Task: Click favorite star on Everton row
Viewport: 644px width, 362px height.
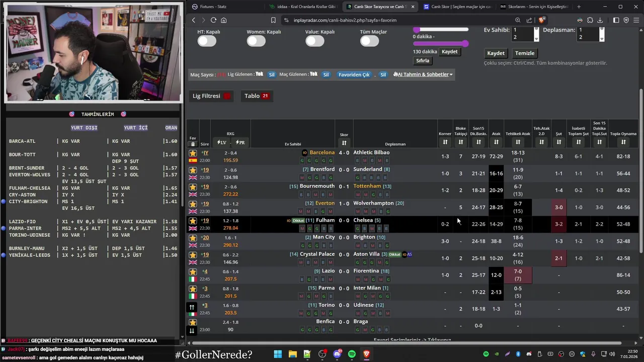Action: coord(193,204)
